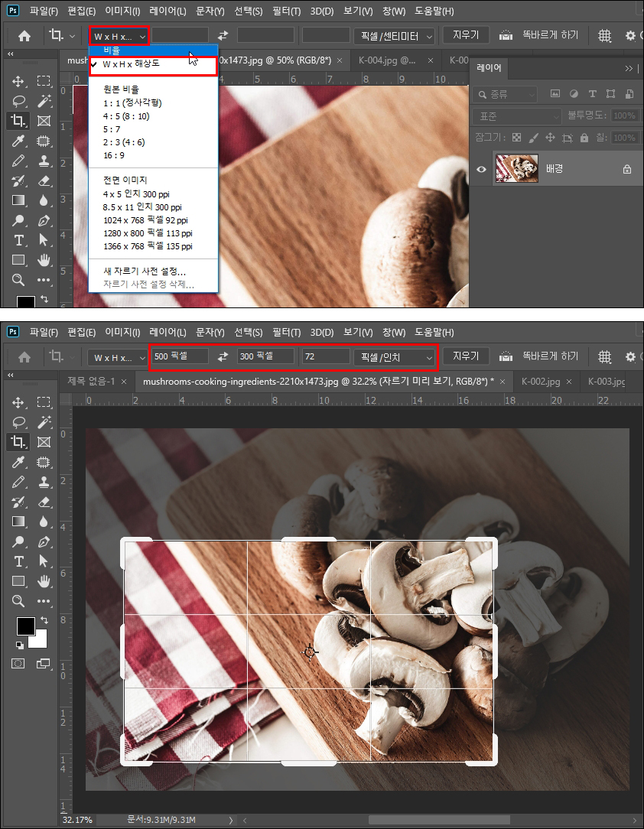Toggle shape layer filter in Layers panel
Screen dimensions: 644x829
(x=610, y=93)
